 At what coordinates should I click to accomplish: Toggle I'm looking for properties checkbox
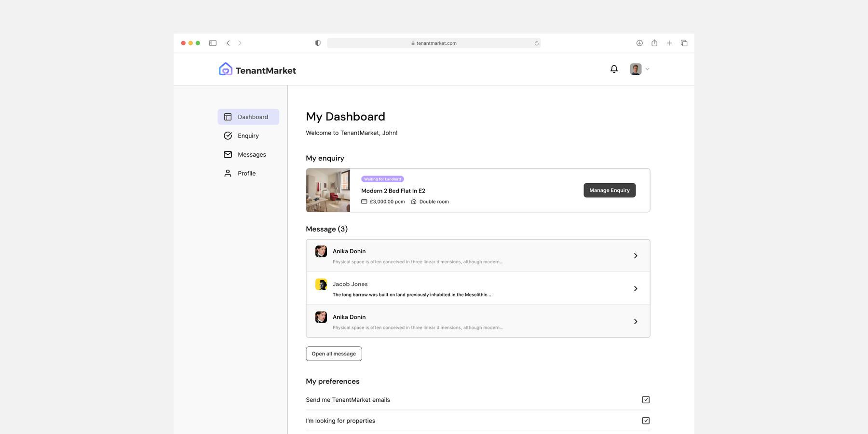[646, 420]
